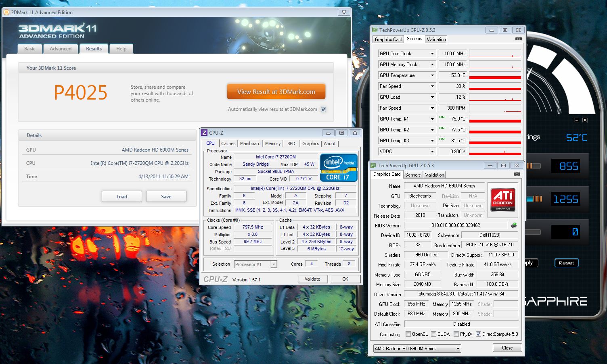The image size is (607, 364).
Task: Open the Fan Speed percent sensor dropdown
Action: pos(432,86)
